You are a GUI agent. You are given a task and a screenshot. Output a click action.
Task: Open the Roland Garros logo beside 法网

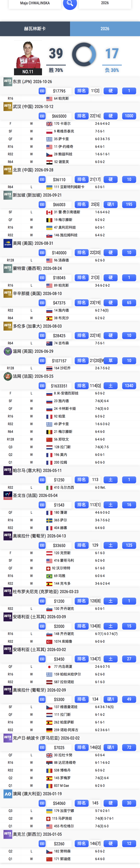click(8, 376)
